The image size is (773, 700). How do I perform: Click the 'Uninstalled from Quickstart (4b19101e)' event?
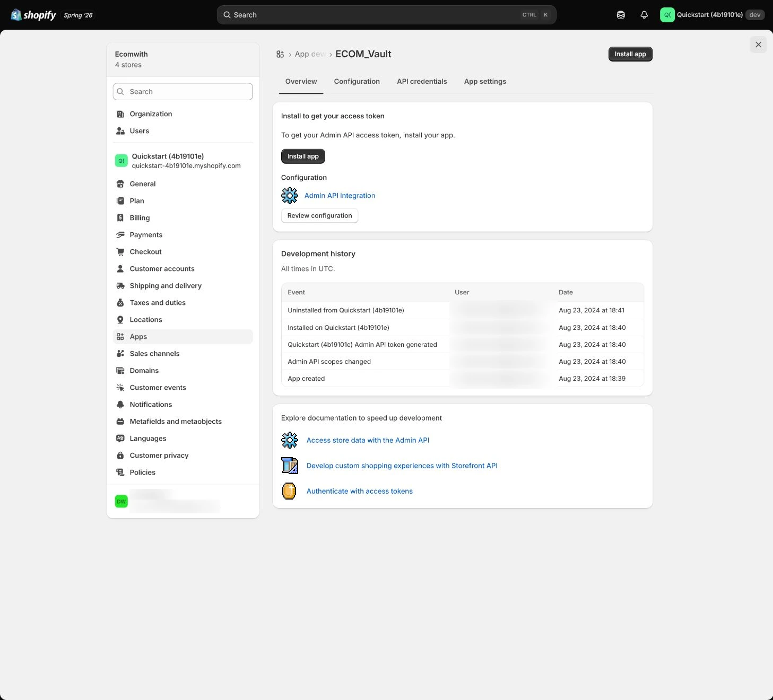click(x=346, y=310)
